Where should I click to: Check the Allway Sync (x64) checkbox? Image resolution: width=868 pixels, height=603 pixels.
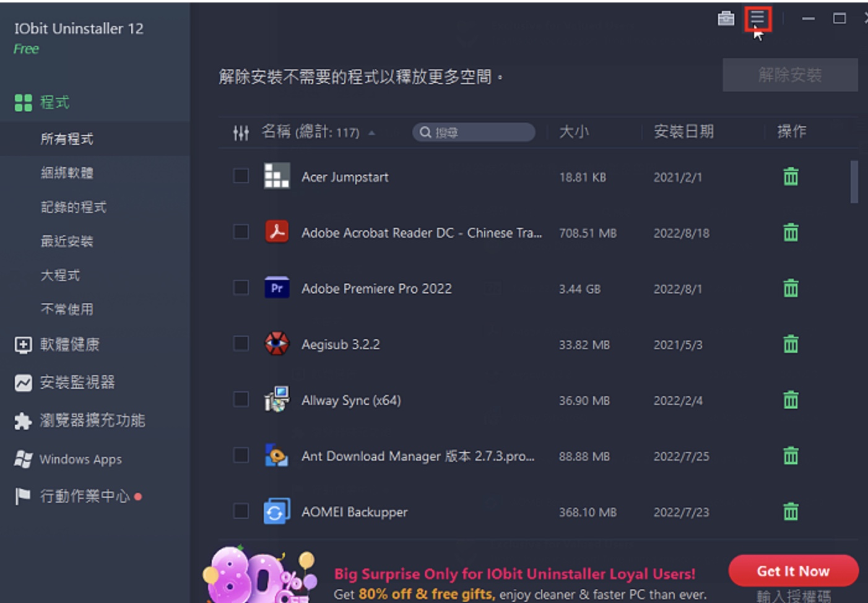tap(241, 399)
